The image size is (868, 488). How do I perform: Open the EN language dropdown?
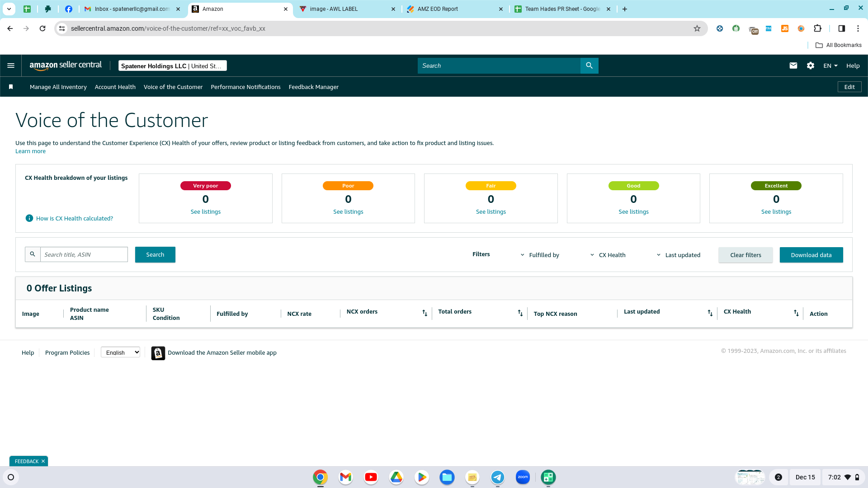coord(830,66)
